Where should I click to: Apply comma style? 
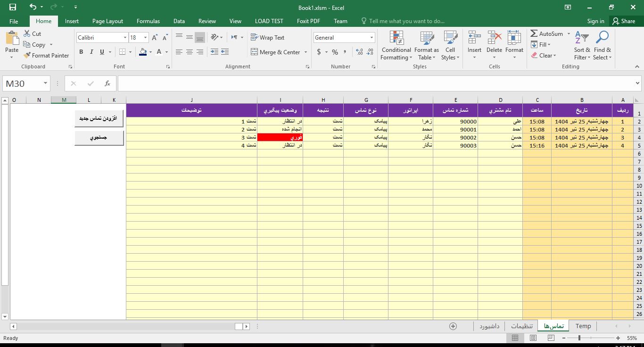coord(345,52)
